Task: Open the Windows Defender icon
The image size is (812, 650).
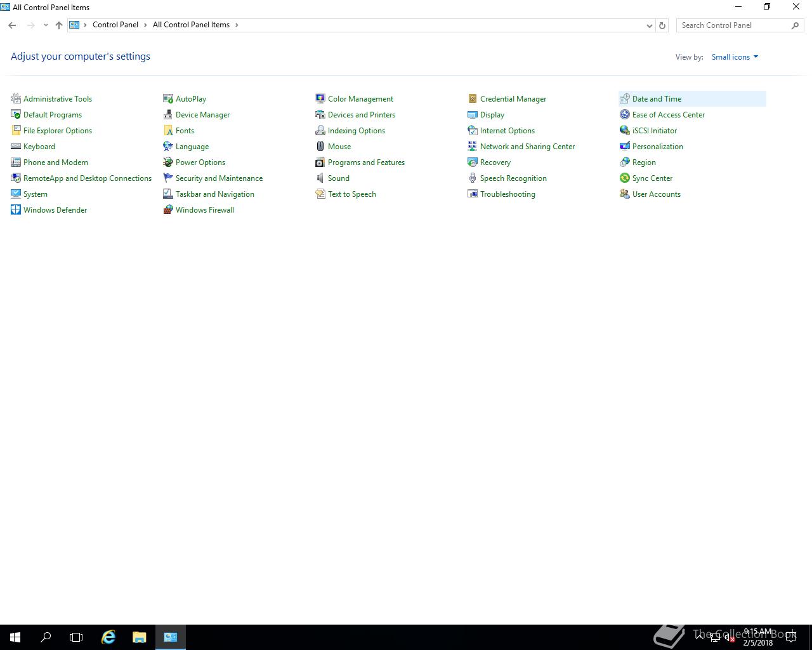Action: point(16,209)
